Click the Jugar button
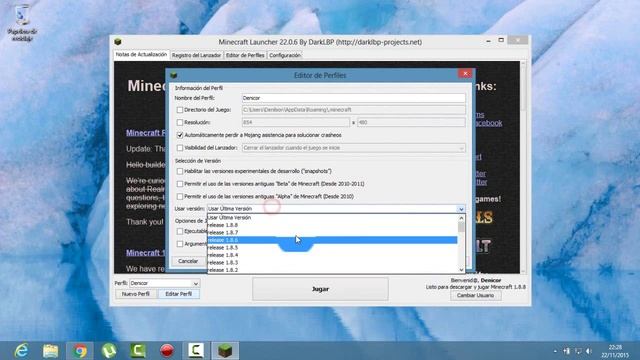This screenshot has height=360, width=640. coord(320,289)
